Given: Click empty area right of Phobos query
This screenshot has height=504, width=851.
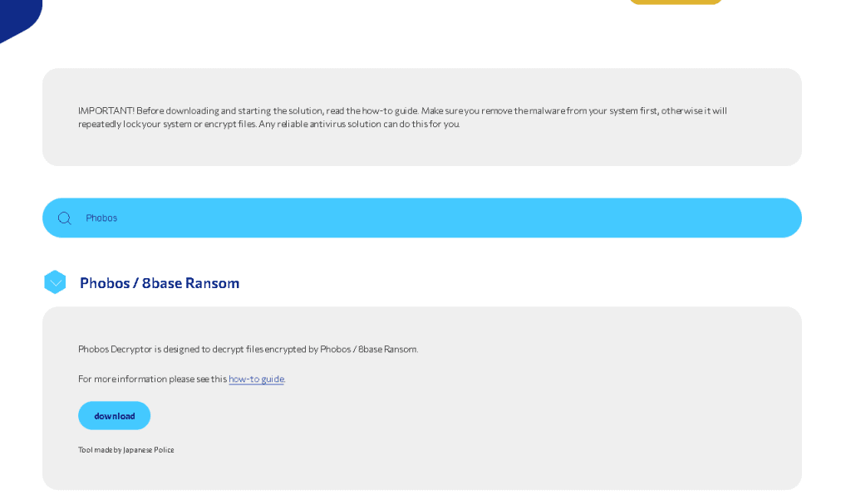Looking at the screenshot, I should coord(499,218).
